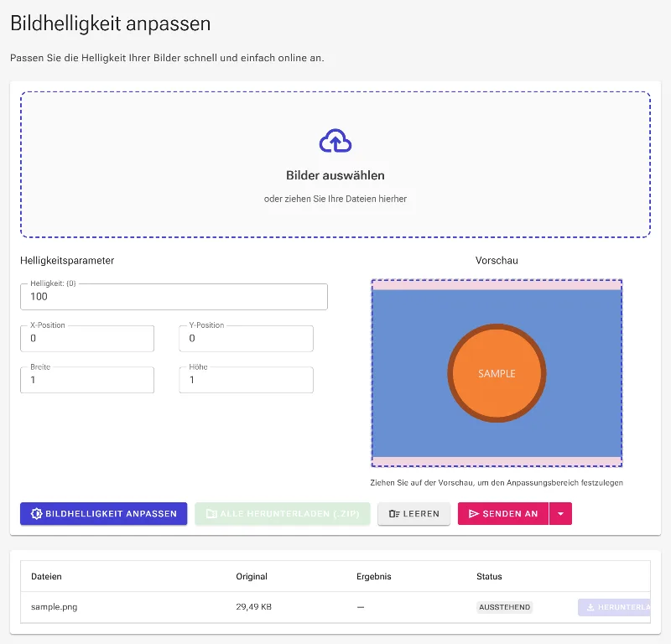This screenshot has width=671, height=644.
Task: Select the Höhe input field
Action: point(246,380)
